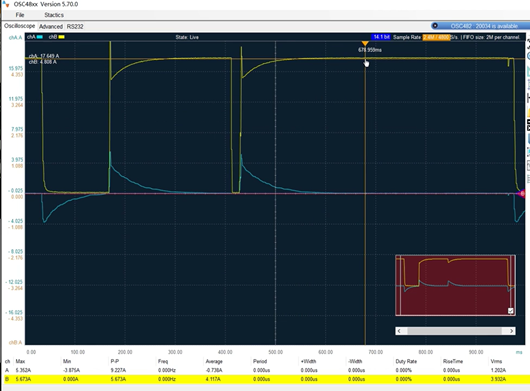Viewport: 530px width, 391px height.
Task: Toggle the checkbox in the overview thumbnail
Action: point(511,311)
